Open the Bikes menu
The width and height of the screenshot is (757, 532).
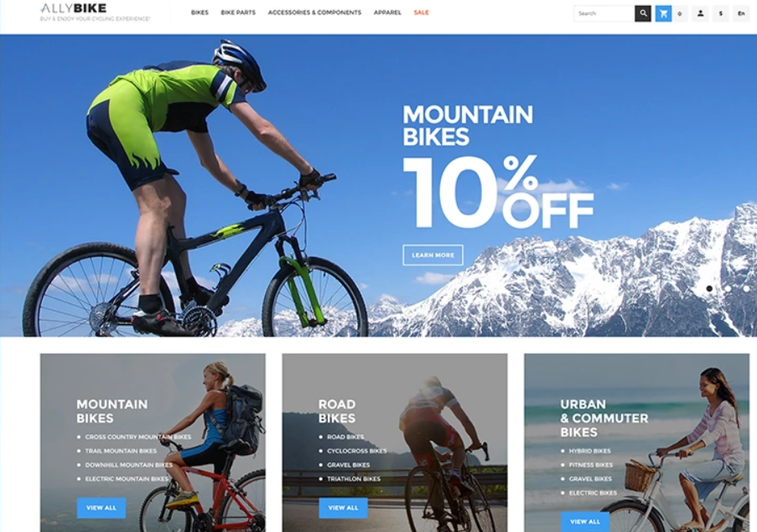click(x=200, y=13)
